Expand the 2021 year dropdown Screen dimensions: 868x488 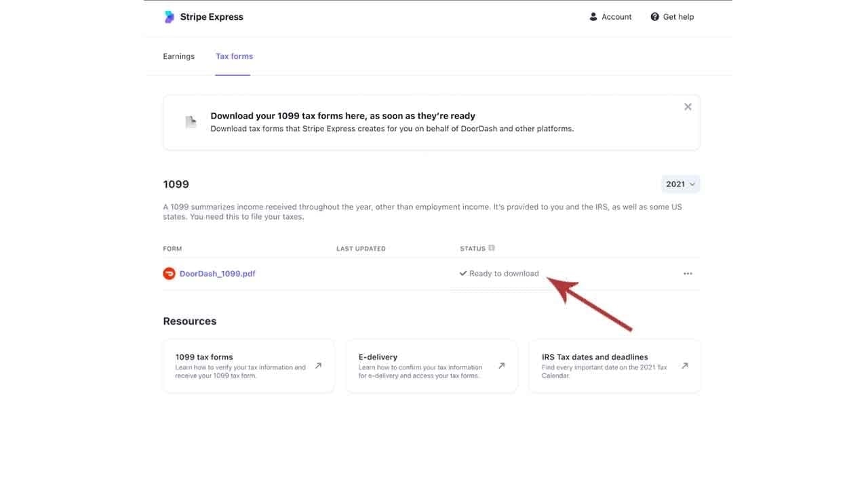[x=680, y=184]
